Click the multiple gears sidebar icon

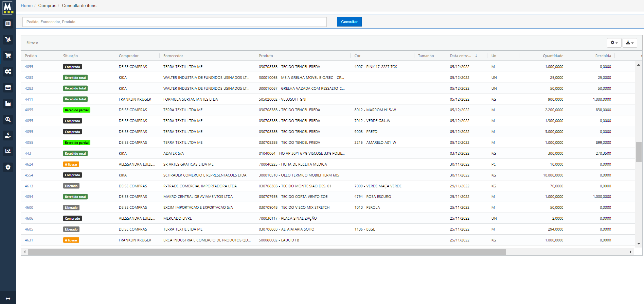coord(8,71)
